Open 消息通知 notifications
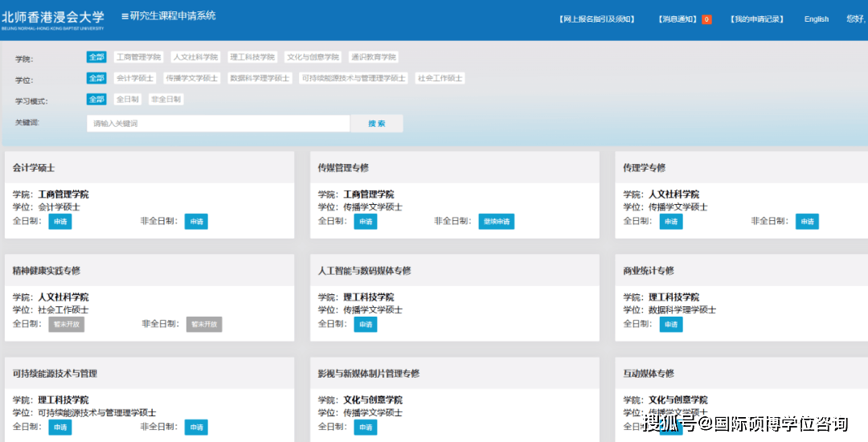The image size is (868, 442). pyautogui.click(x=678, y=19)
